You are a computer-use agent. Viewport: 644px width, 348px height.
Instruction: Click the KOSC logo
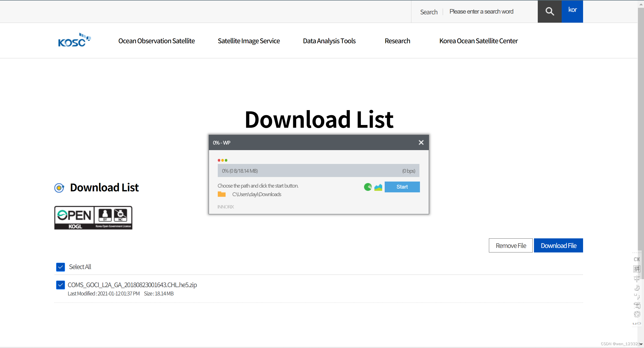point(74,40)
